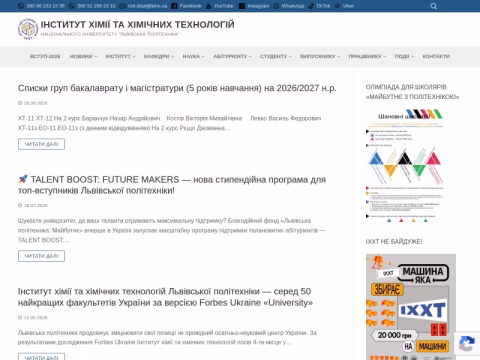Click sidebar heading 'ОЛІМПІАДА ДЛЯ ШКОЛЯРІВ'
This screenshot has width=480, height=360.
click(x=412, y=92)
